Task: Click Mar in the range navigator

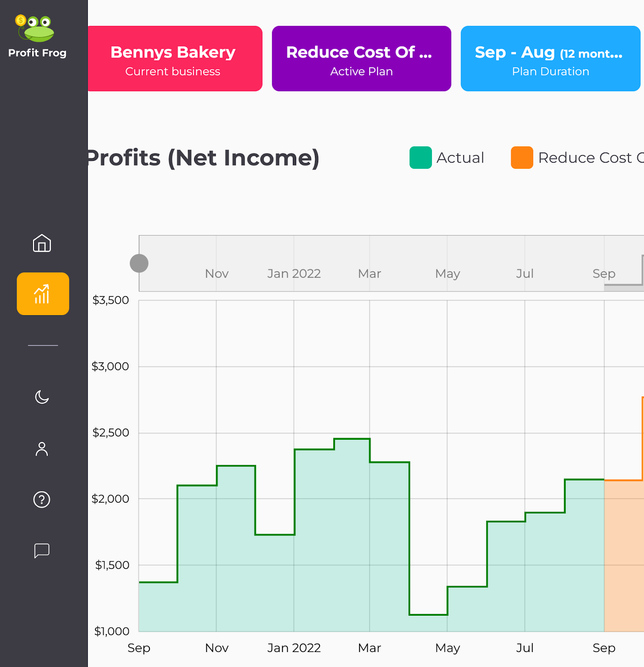Action: (369, 274)
